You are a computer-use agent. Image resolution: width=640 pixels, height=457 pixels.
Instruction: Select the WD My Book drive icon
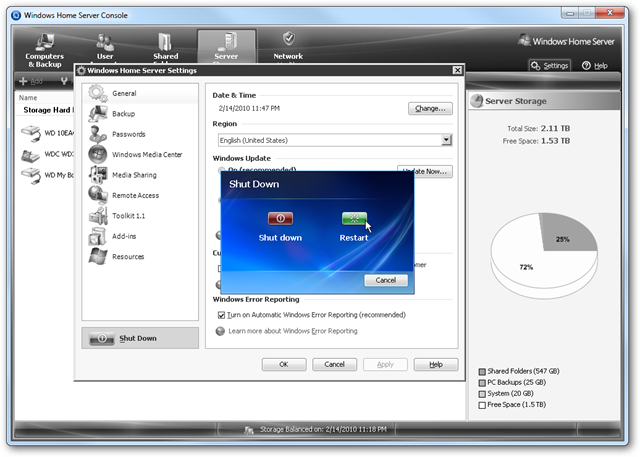31,176
